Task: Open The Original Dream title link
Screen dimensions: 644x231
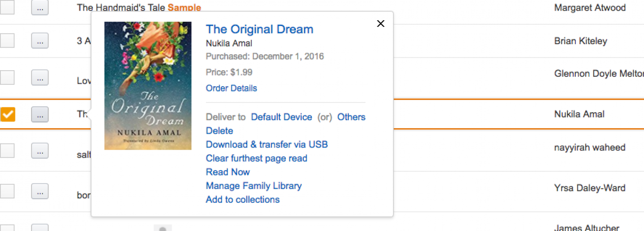Action: point(260,30)
